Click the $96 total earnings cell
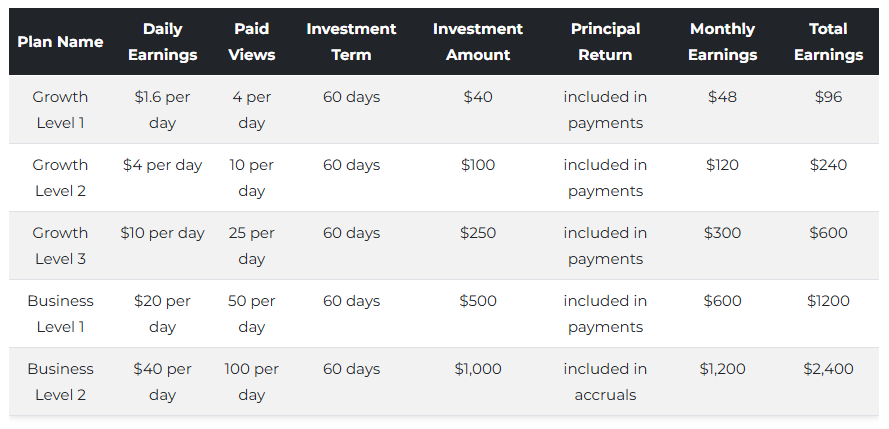This screenshot has height=429, width=889. [x=828, y=97]
